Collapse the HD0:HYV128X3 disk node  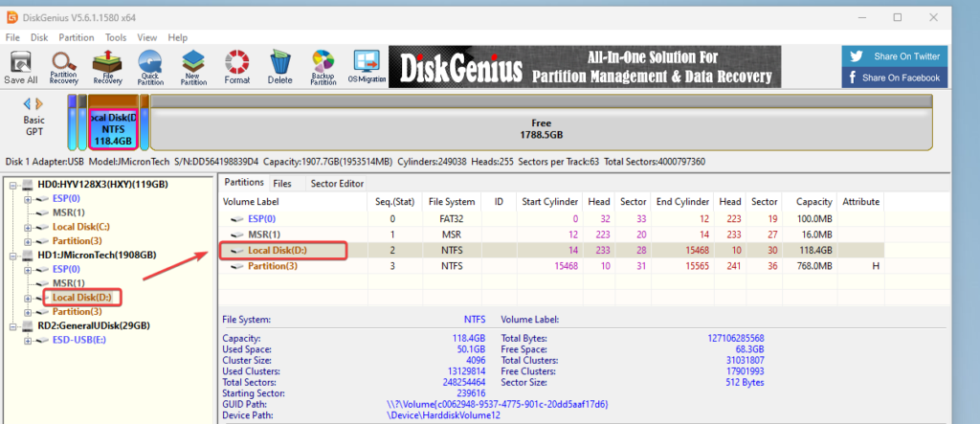(x=13, y=185)
